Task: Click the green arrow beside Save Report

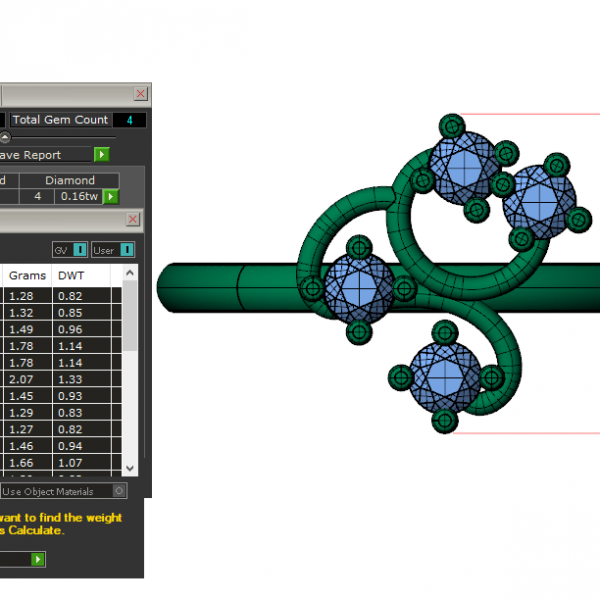Action: pyautogui.click(x=101, y=155)
